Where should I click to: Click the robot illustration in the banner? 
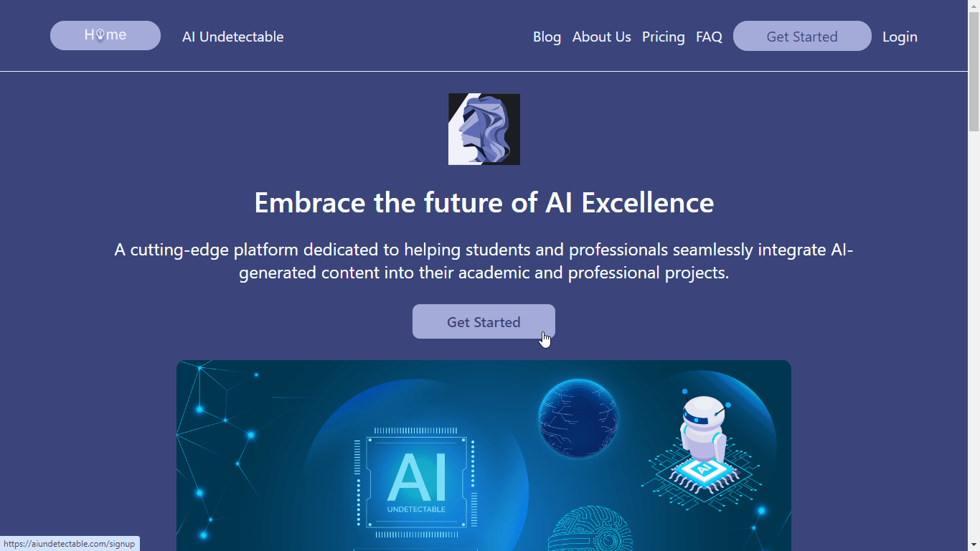(x=704, y=429)
